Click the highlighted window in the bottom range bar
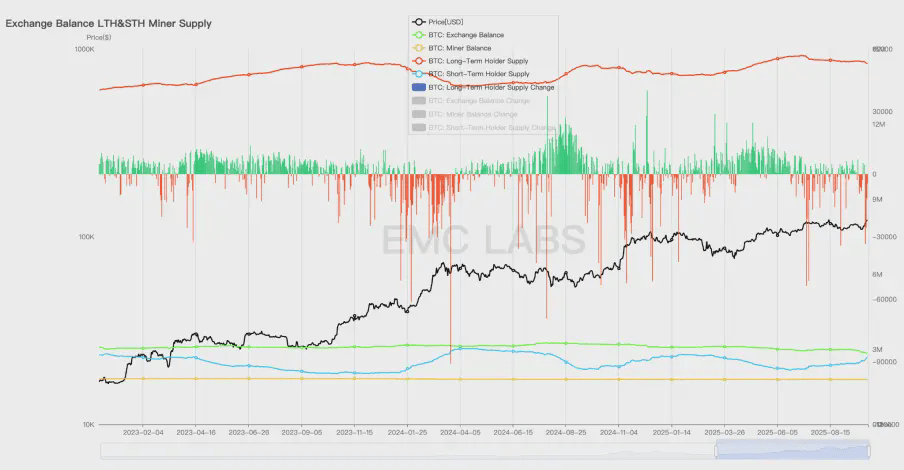 [793, 450]
